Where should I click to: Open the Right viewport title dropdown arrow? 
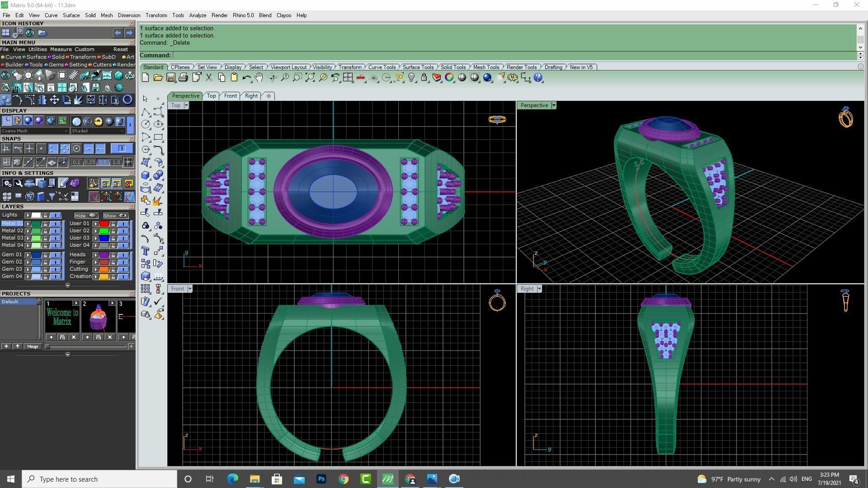[x=539, y=289]
